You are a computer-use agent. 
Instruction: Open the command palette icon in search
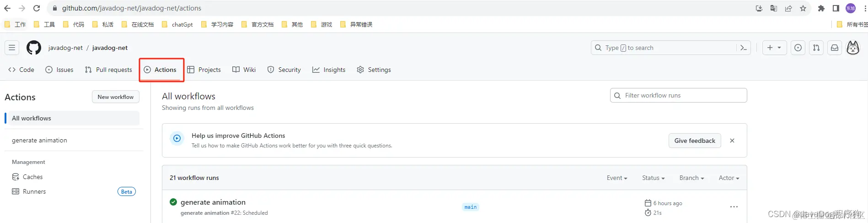tap(743, 48)
